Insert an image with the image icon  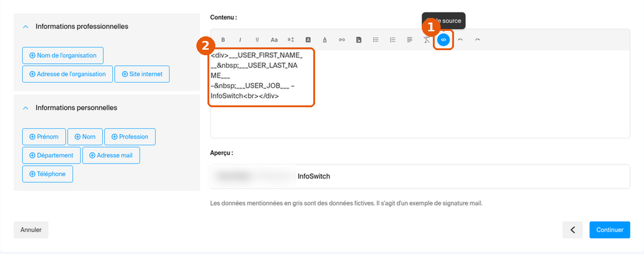(359, 40)
